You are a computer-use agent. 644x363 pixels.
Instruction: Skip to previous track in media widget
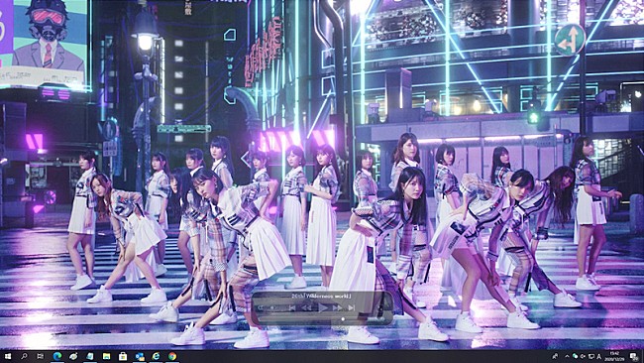pyautogui.click(x=292, y=307)
